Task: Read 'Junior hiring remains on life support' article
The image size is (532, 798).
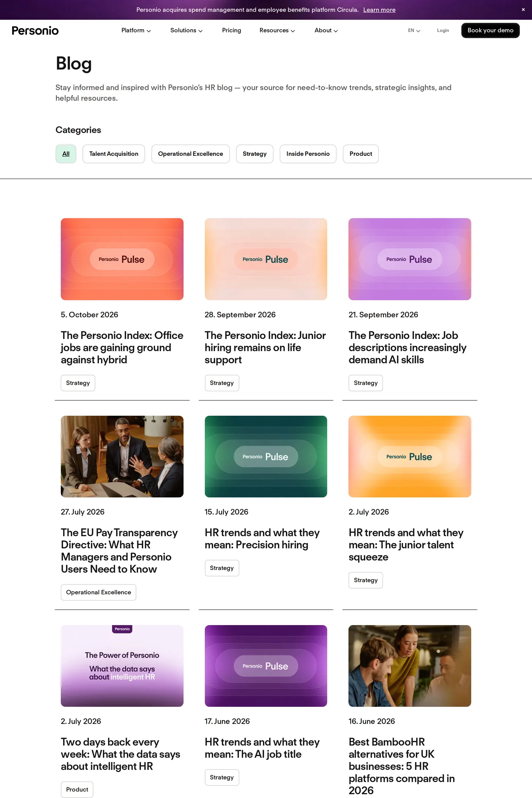Action: click(265, 348)
